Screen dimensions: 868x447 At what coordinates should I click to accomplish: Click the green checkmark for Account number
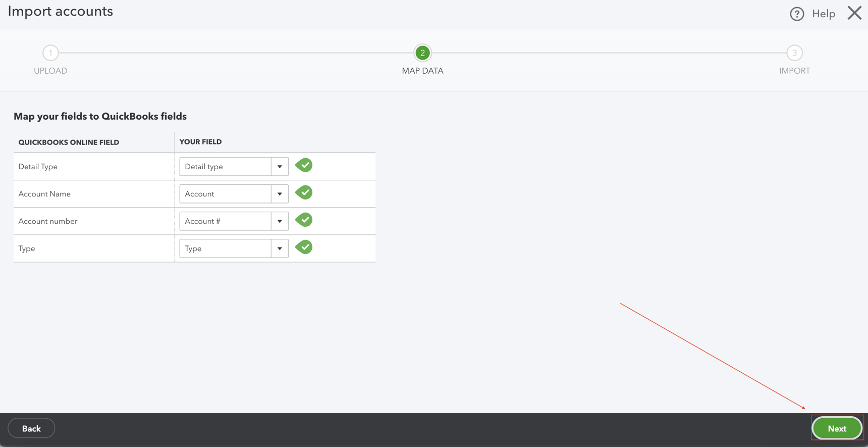pos(304,220)
